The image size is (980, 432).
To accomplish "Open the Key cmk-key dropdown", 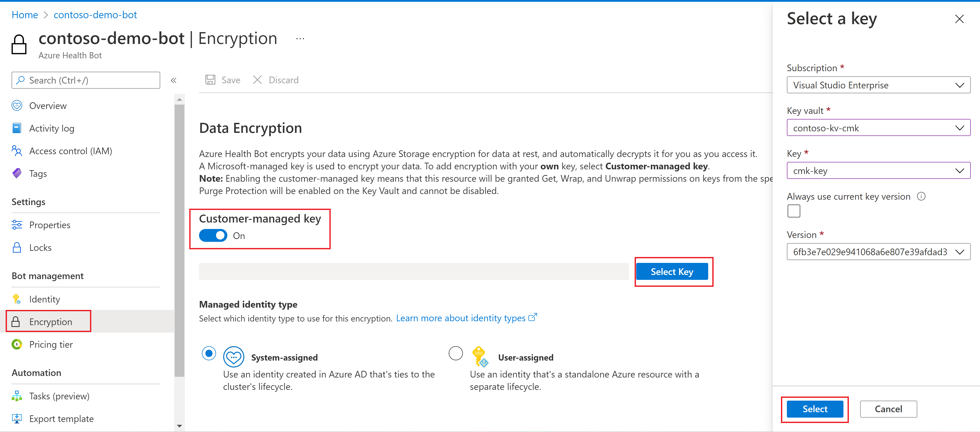I will (x=878, y=171).
